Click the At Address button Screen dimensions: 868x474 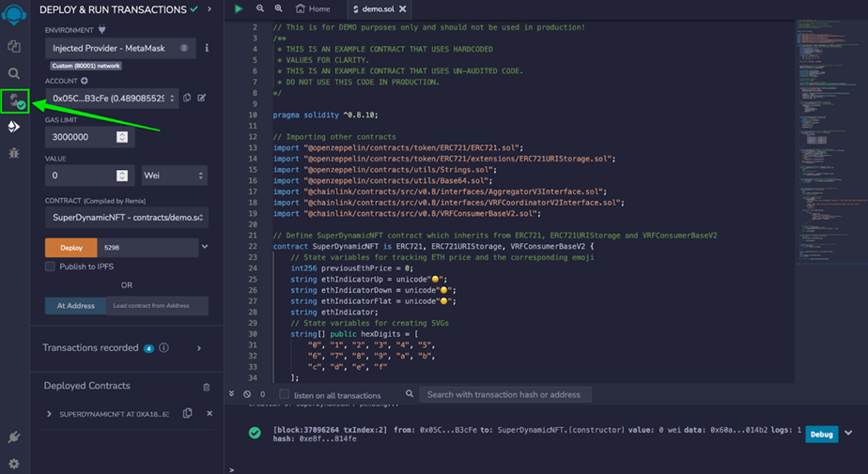(76, 305)
